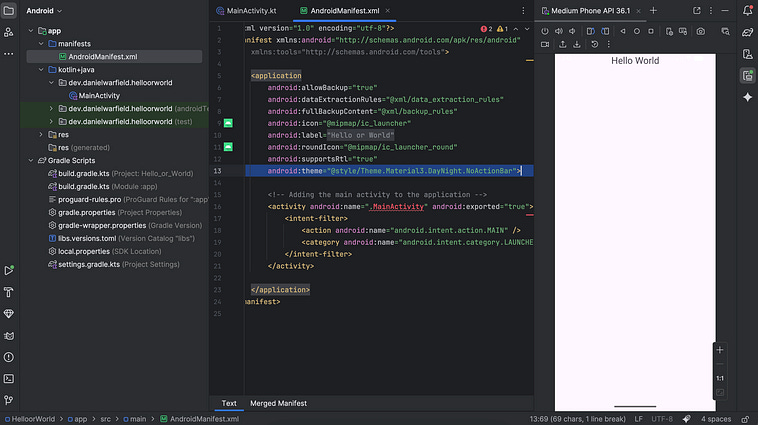Switch to MainActivity.kt tab
This screenshot has width=758, height=425.
(246, 11)
